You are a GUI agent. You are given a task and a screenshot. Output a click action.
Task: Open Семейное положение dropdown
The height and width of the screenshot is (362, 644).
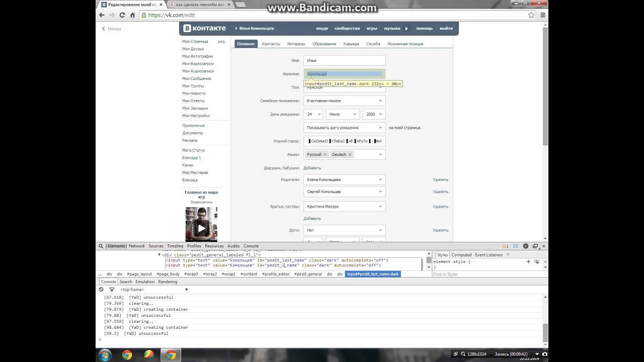(345, 101)
